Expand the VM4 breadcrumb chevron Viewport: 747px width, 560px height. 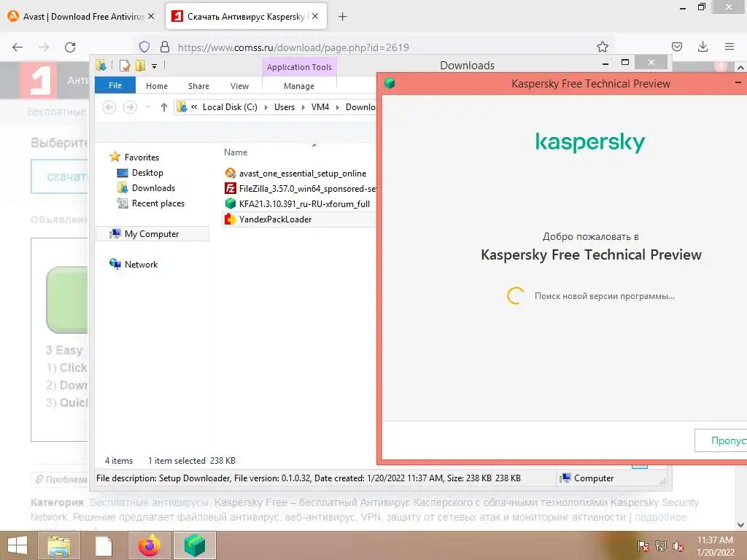pyautogui.click(x=337, y=108)
